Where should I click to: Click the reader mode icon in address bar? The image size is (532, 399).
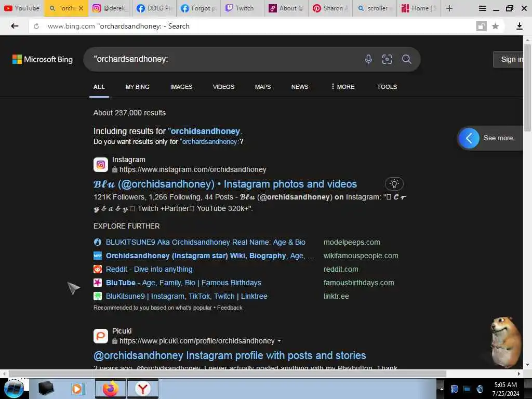pos(481,26)
